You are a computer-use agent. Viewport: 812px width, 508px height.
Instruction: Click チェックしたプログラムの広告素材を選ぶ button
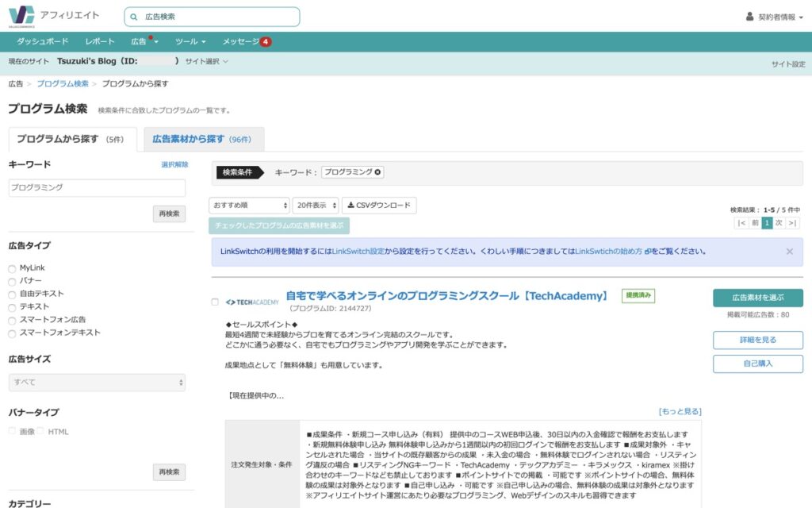click(279, 225)
